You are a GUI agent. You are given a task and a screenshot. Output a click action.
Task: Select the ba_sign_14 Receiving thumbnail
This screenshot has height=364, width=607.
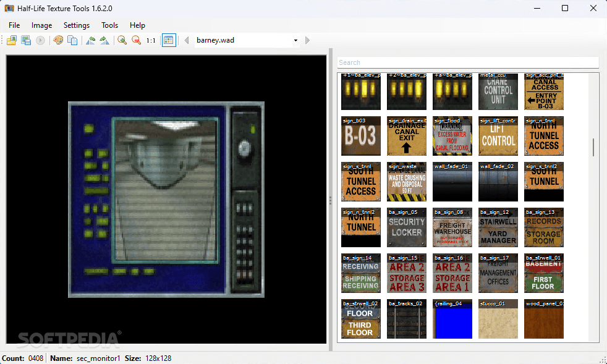(361, 273)
